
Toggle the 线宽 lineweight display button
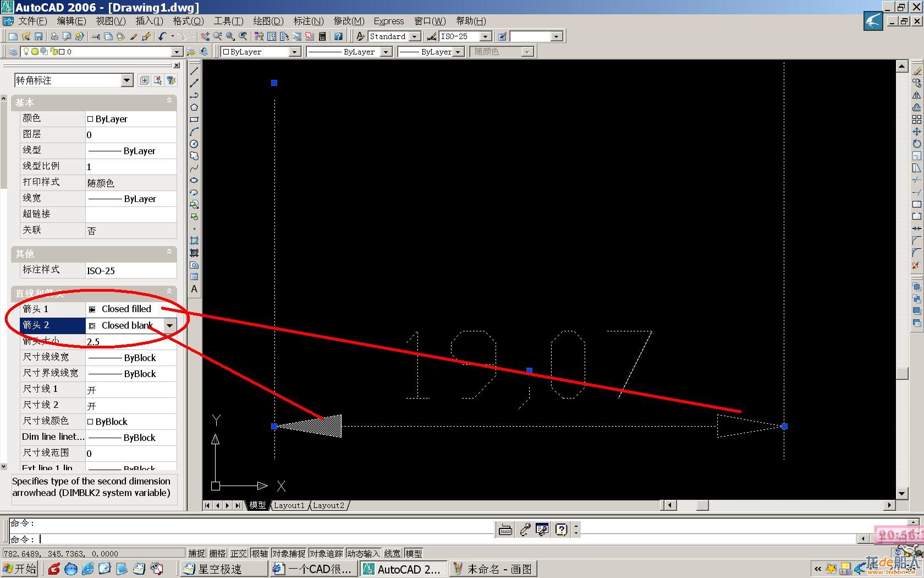392,554
